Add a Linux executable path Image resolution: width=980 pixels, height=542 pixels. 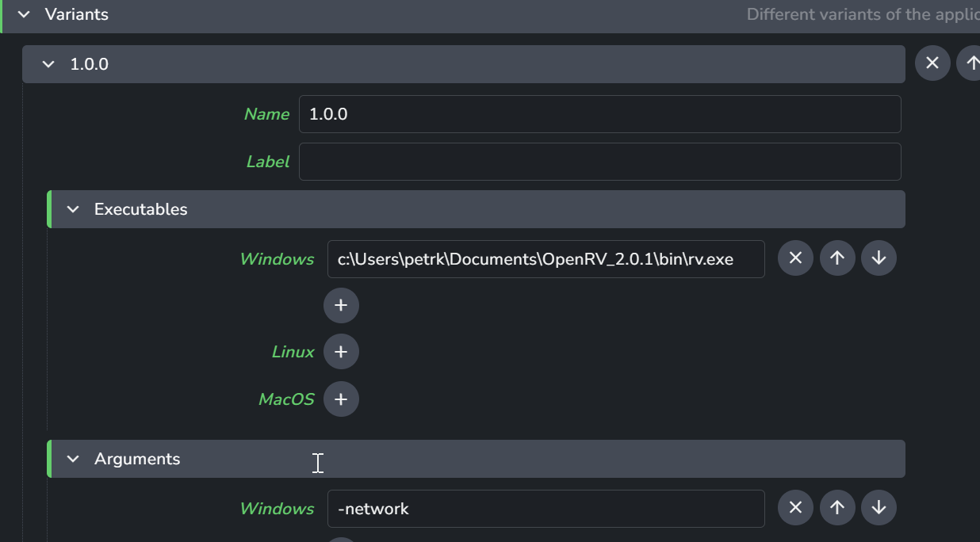click(341, 352)
